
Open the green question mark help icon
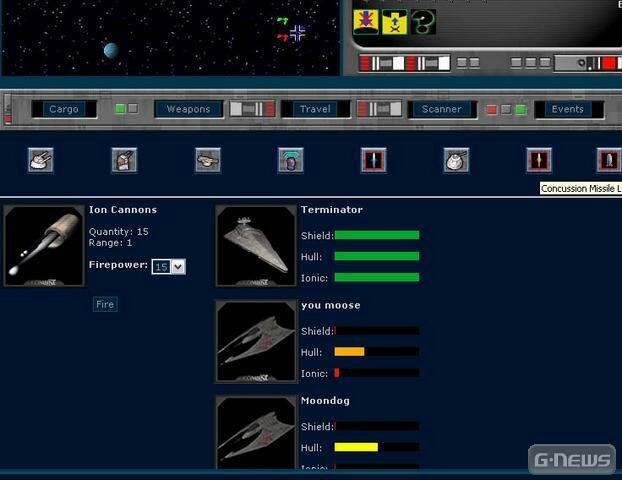pos(423,22)
